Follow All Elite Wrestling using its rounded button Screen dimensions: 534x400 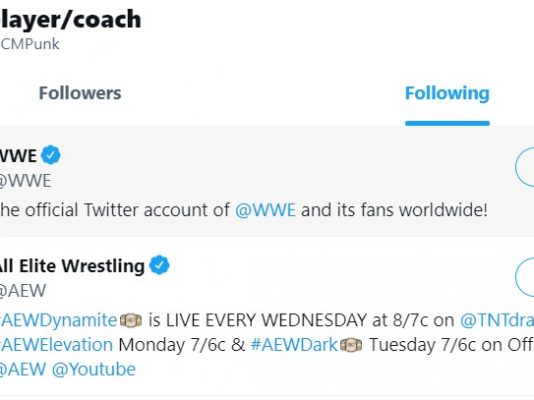coord(524,277)
